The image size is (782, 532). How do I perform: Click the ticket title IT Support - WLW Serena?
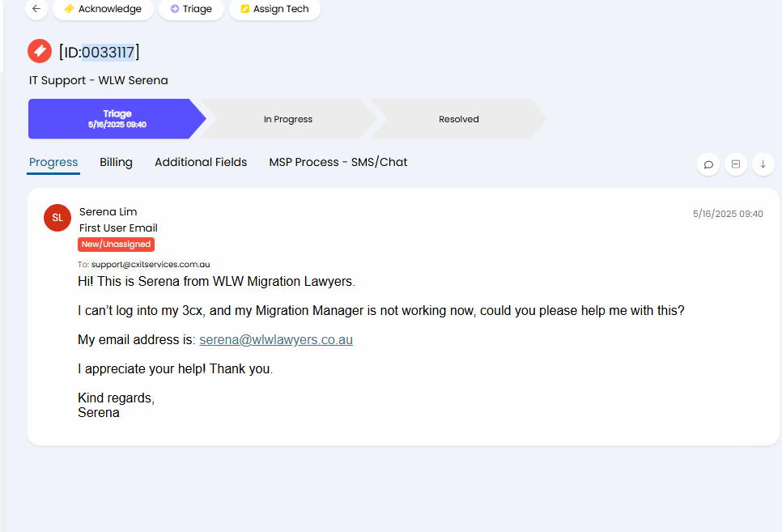tap(98, 80)
